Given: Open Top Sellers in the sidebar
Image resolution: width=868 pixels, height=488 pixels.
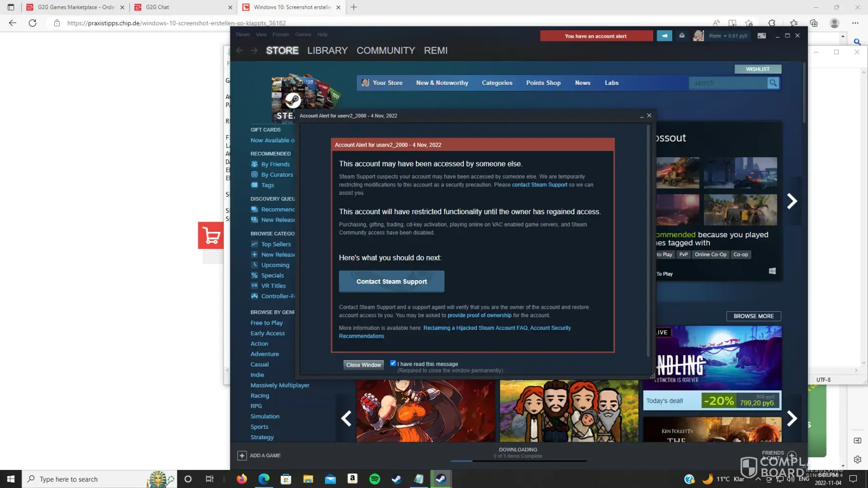Looking at the screenshot, I should tap(276, 244).
